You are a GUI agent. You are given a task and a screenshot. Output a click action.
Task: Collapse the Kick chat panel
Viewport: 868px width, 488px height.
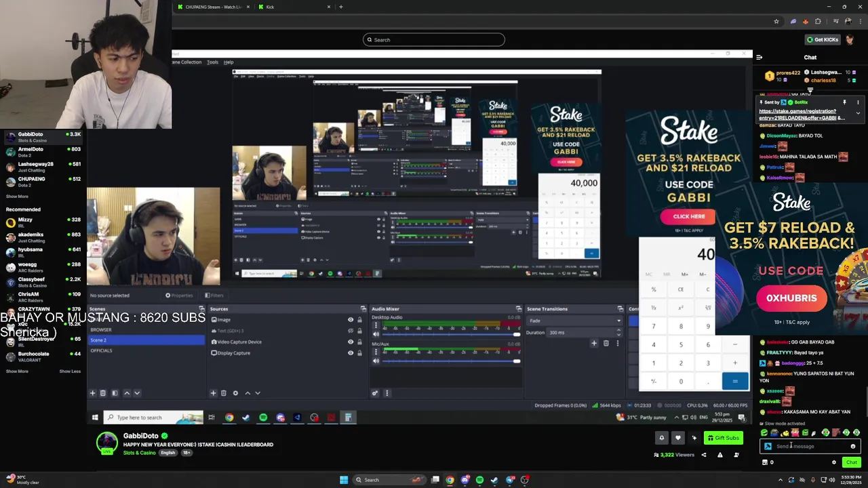(x=759, y=58)
